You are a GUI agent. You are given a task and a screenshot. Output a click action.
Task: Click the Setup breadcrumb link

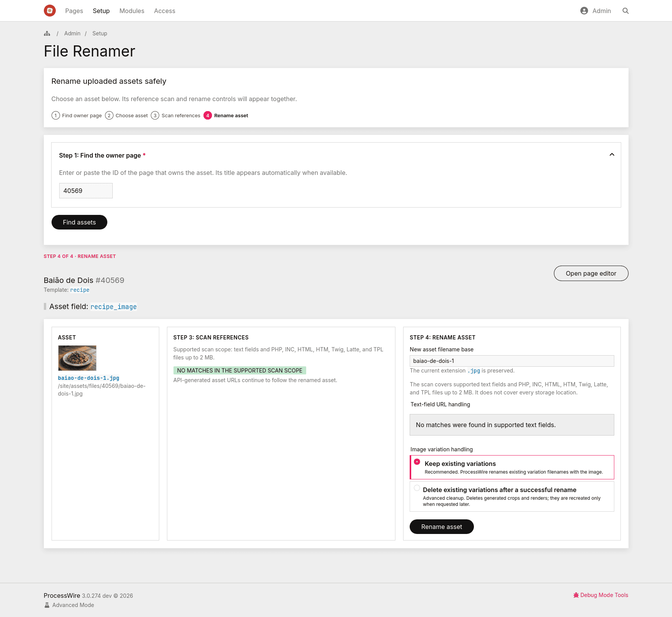[x=100, y=33]
